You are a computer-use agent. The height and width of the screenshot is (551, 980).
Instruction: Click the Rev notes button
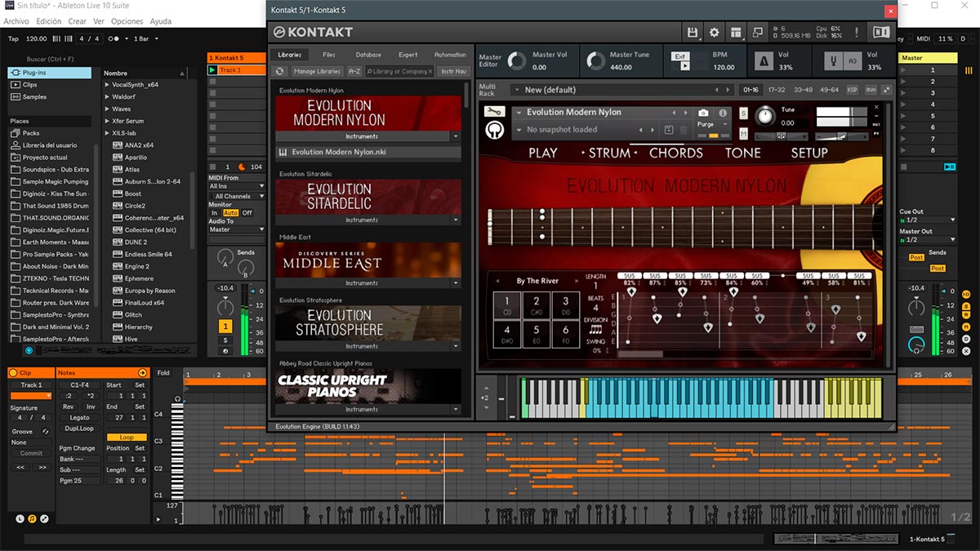tap(68, 407)
